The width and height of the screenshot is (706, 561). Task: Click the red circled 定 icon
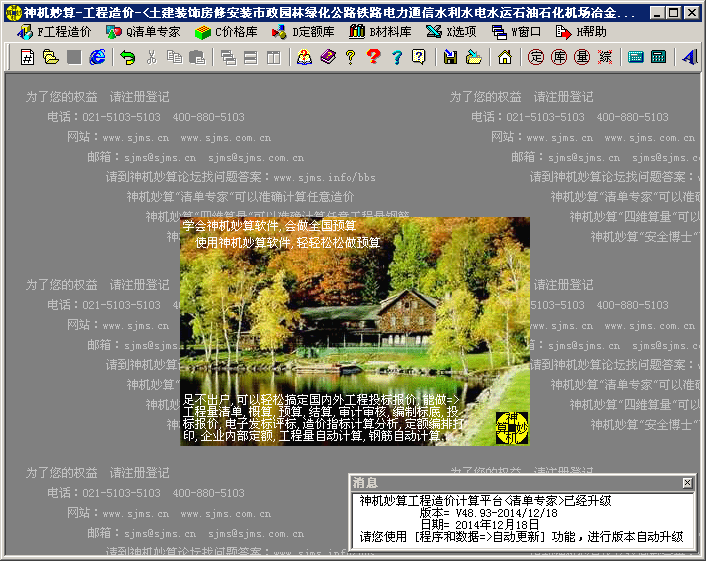click(535, 57)
